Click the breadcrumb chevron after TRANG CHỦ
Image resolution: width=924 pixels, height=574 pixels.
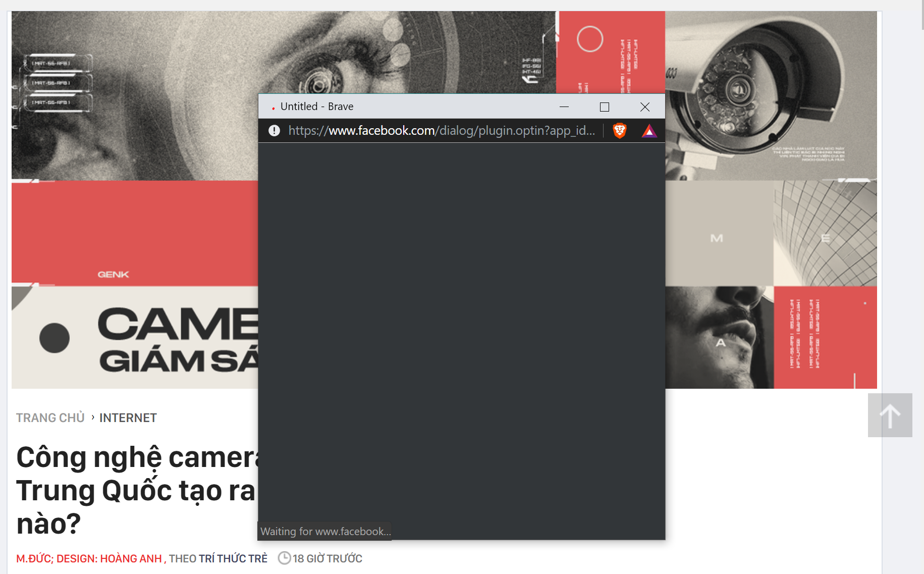(93, 417)
